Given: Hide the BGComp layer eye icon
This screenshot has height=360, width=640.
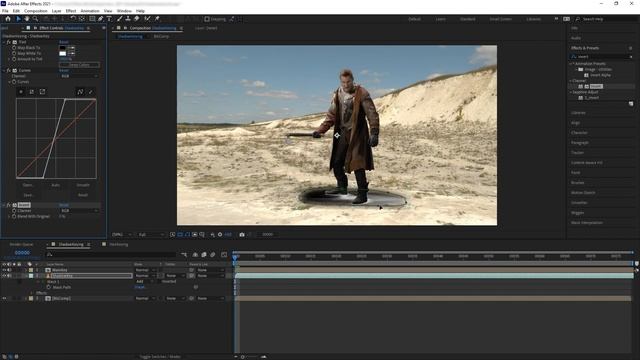Looking at the screenshot, I should [4, 298].
